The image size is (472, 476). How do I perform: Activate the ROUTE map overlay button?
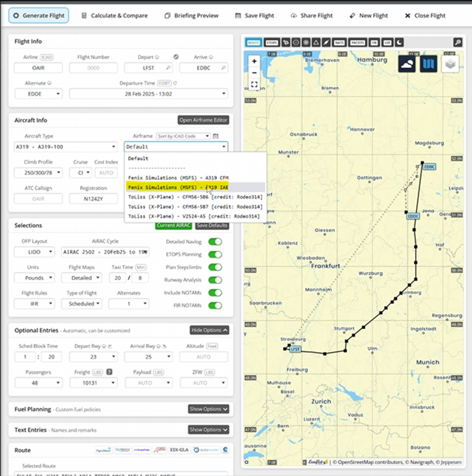(x=253, y=43)
